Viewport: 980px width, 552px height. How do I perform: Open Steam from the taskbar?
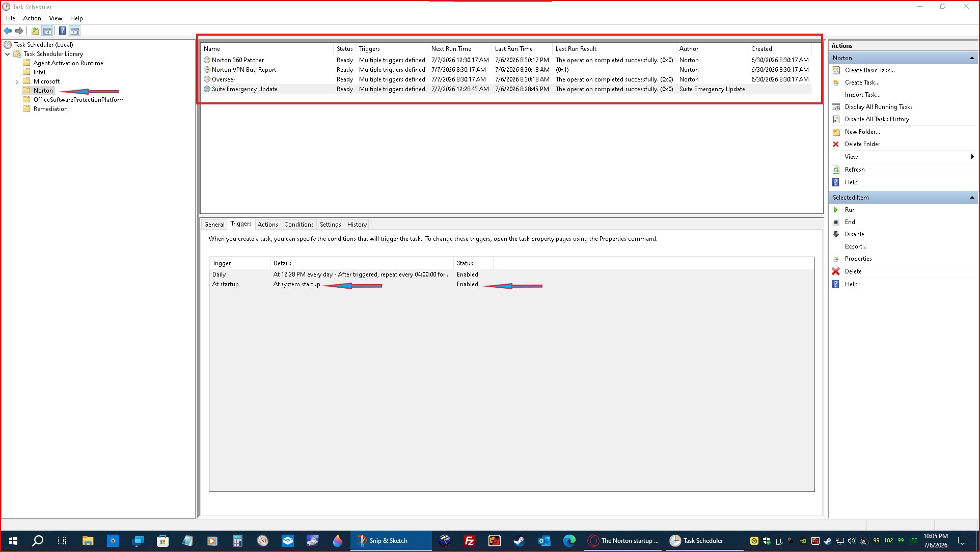point(519,541)
